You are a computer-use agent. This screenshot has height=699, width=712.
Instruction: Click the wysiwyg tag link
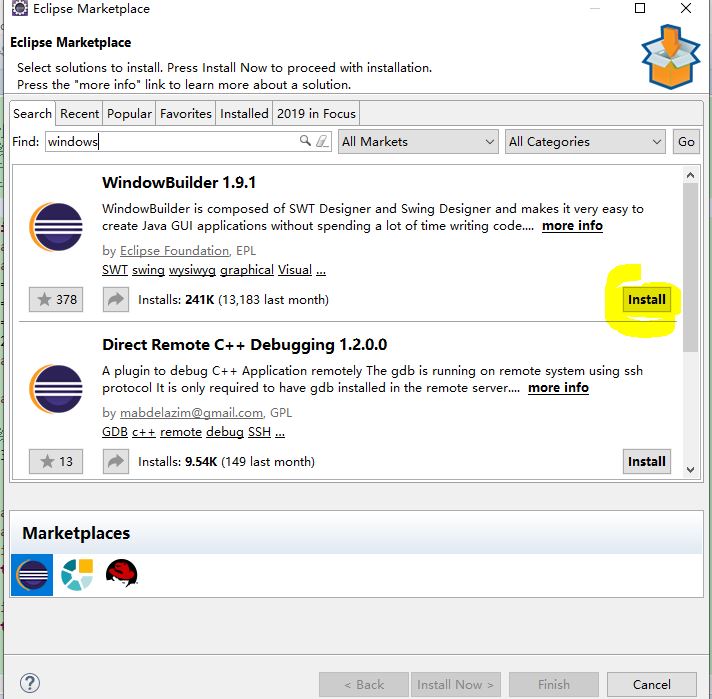(193, 270)
